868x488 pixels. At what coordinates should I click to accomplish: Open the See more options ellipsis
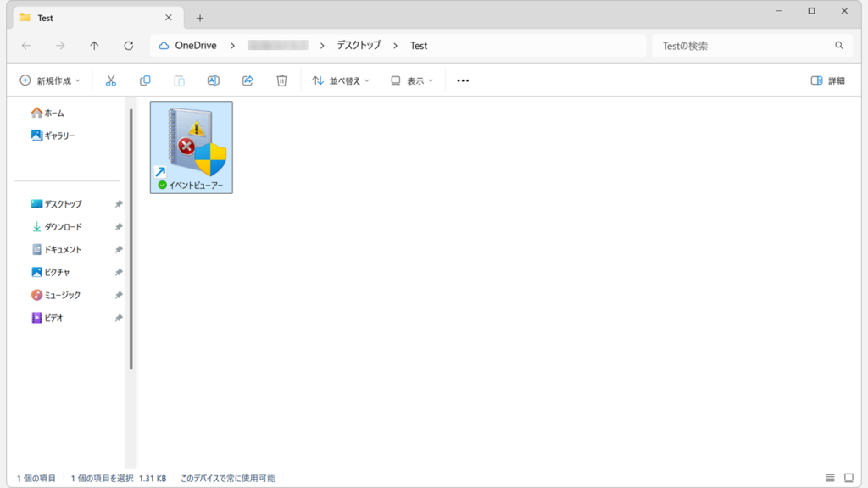463,80
